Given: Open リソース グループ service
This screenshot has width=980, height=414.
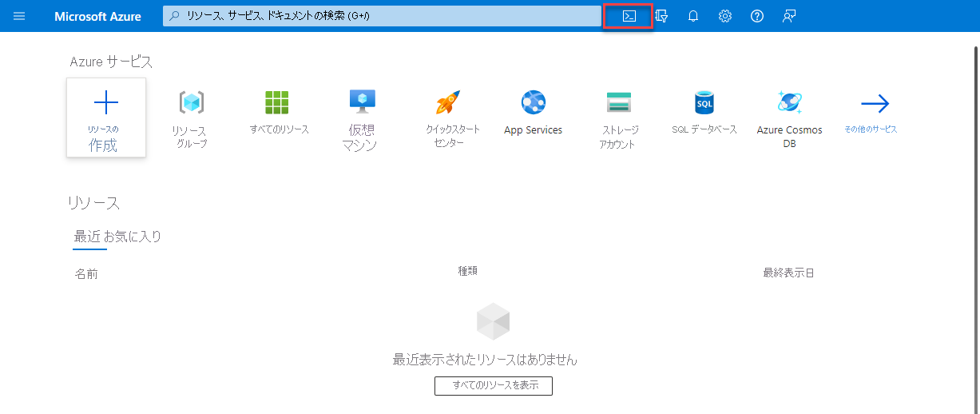Looking at the screenshot, I should 190,120.
